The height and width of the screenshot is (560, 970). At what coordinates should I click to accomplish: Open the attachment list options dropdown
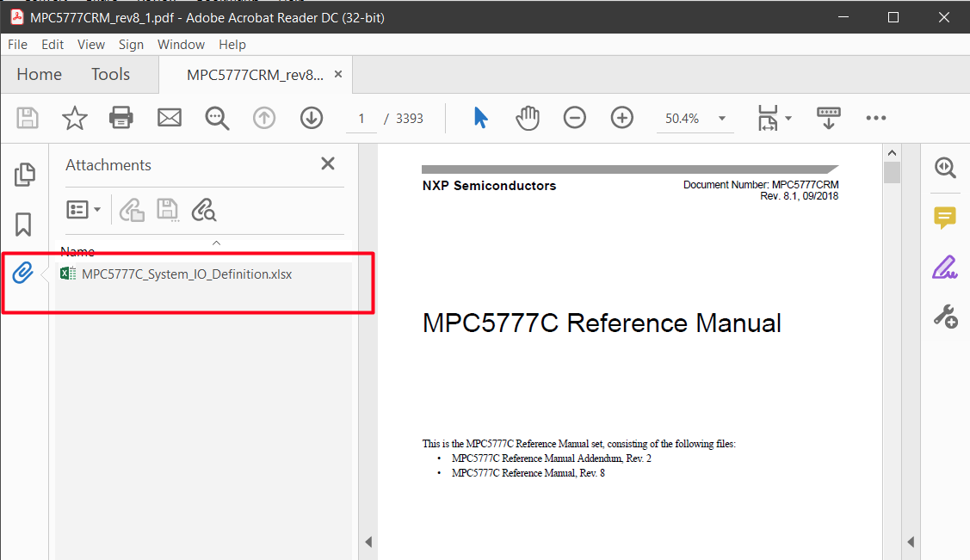83,209
